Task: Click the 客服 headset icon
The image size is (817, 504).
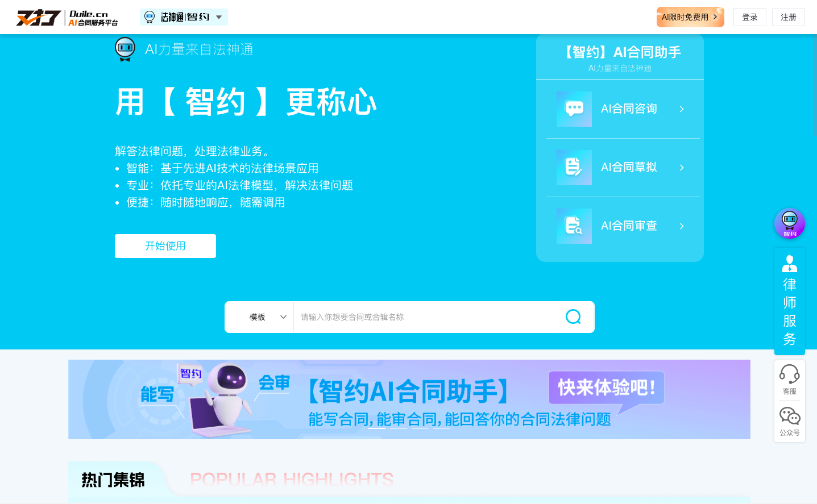Action: pos(790,373)
